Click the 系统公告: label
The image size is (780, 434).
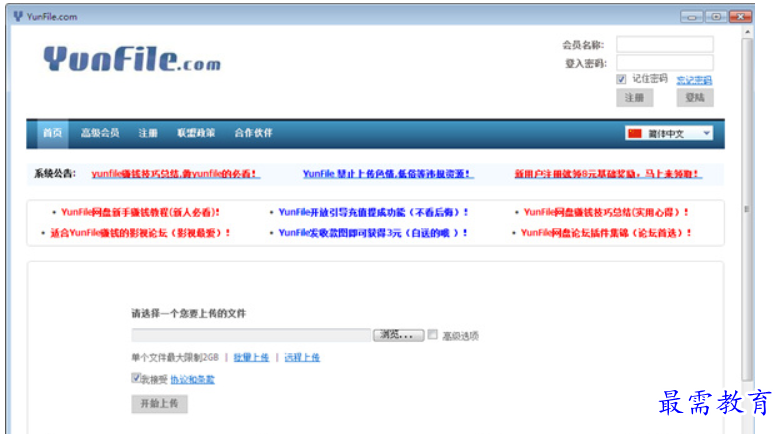coord(55,174)
